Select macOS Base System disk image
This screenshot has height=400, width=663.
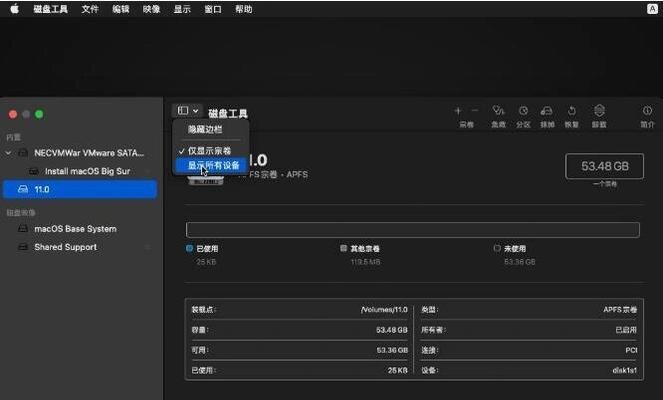pos(80,229)
